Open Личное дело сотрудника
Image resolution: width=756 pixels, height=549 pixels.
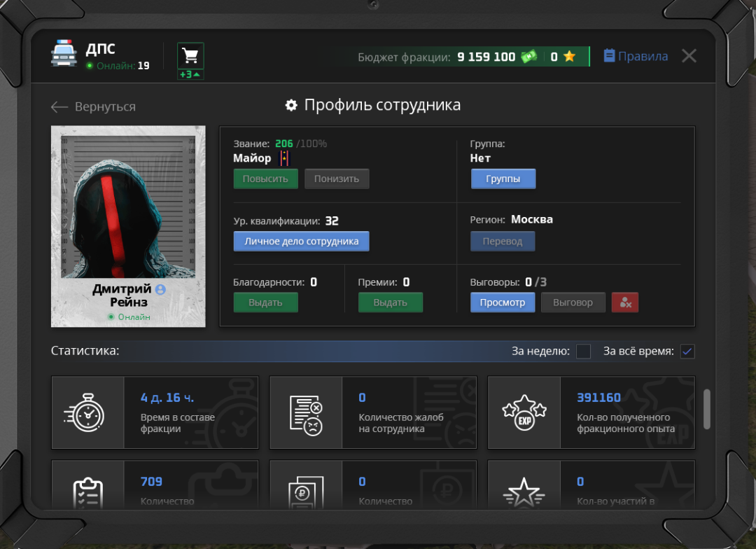pyautogui.click(x=301, y=241)
